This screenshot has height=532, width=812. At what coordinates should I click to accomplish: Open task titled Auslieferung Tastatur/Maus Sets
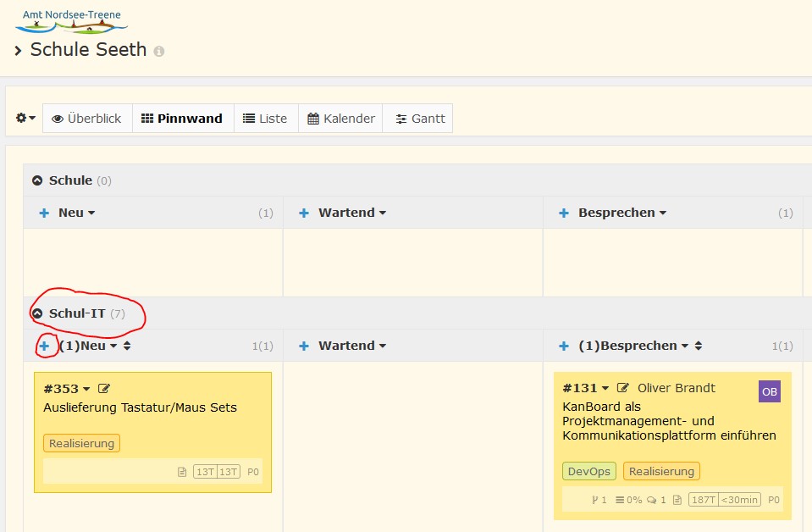[x=140, y=407]
